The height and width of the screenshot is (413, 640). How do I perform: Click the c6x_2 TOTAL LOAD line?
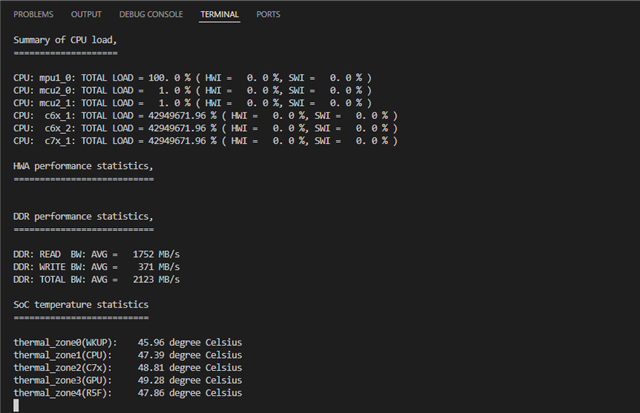pyautogui.click(x=205, y=128)
